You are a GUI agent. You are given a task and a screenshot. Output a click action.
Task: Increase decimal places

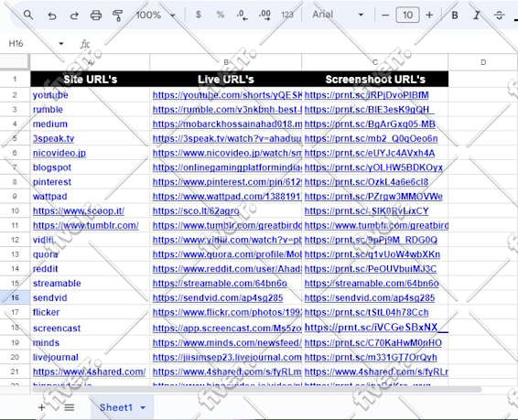coord(264,15)
